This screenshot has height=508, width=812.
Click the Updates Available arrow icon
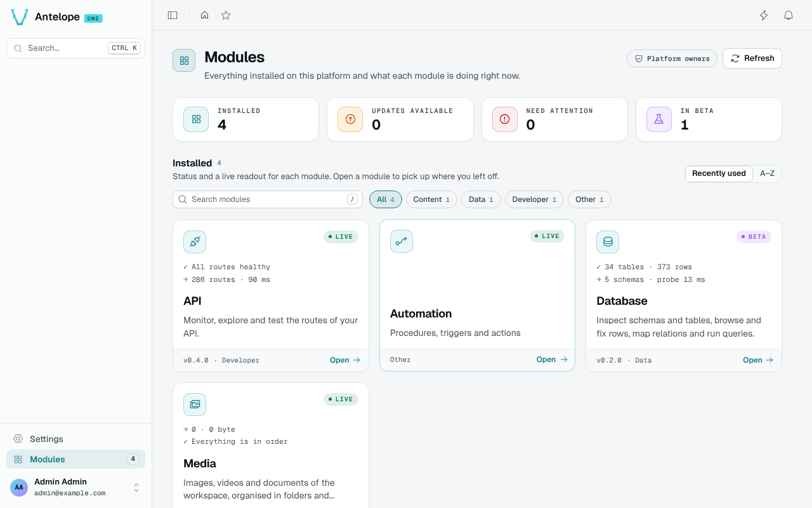click(350, 119)
